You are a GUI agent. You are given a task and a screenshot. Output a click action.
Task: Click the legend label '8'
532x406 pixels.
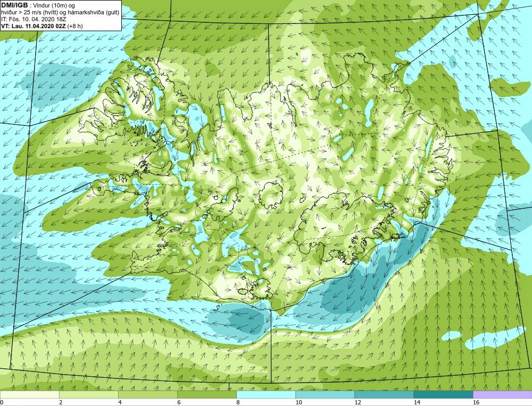[238, 402]
